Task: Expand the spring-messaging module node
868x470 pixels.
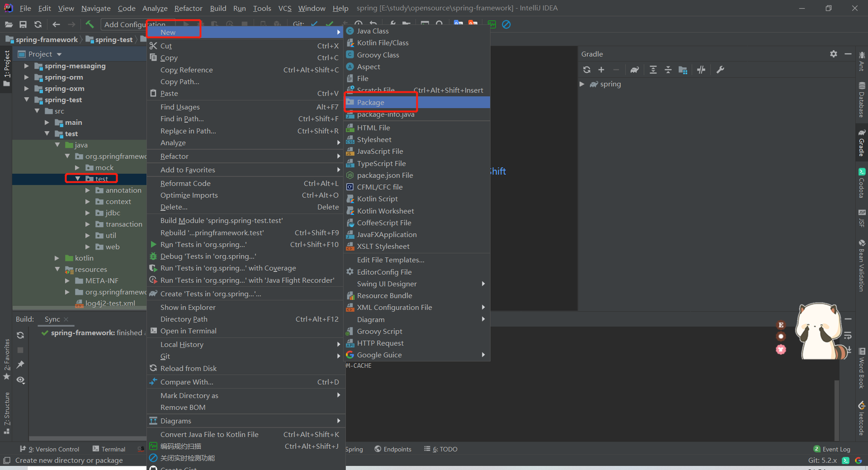Action: [x=26, y=66]
